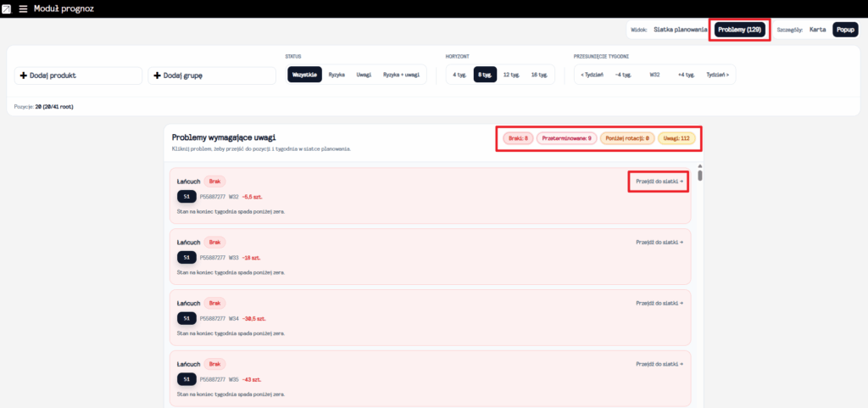
Task: Open Przejdź do siatki for W35 problem
Action: coord(659,364)
